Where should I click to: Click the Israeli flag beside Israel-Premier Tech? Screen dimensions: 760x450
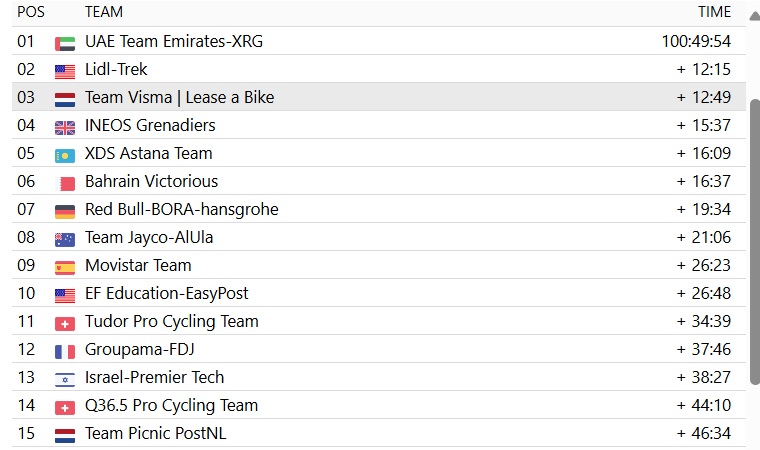[x=65, y=379]
